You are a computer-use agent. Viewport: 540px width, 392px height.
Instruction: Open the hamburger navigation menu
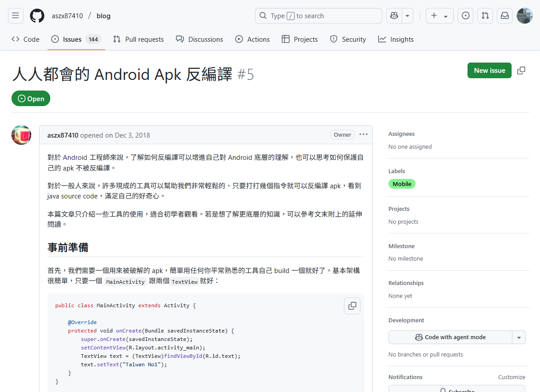[16, 16]
